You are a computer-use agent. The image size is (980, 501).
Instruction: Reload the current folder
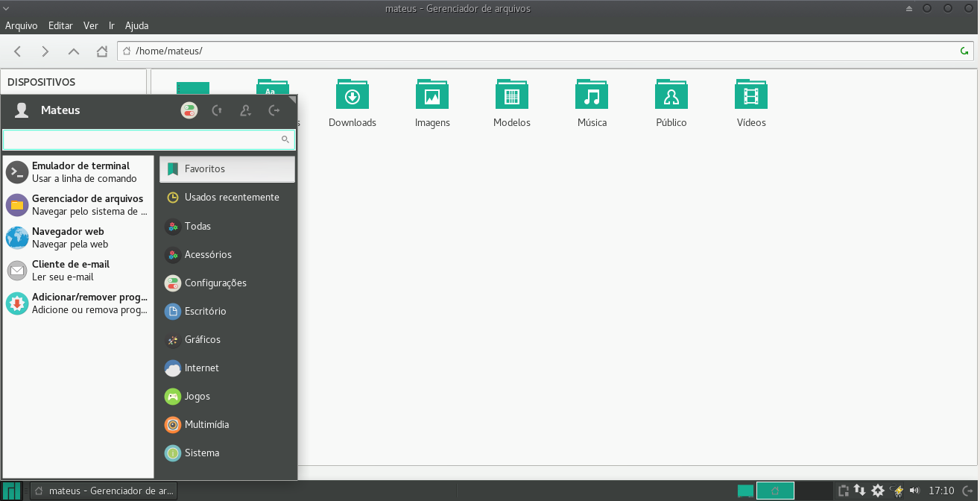click(x=964, y=51)
